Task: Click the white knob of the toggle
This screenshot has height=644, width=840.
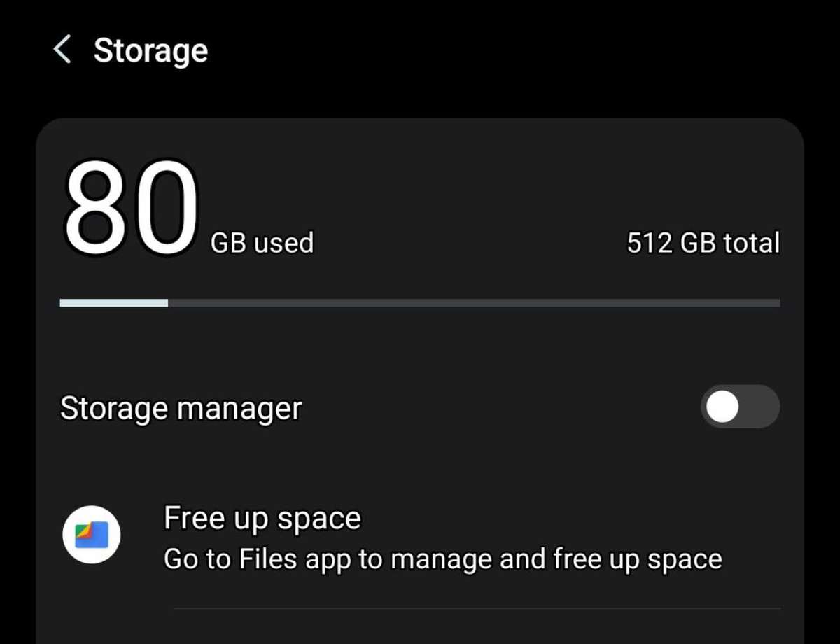Action: click(722, 407)
